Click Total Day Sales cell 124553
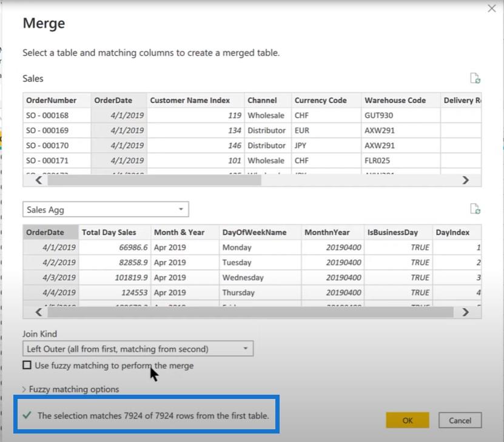 pos(115,293)
